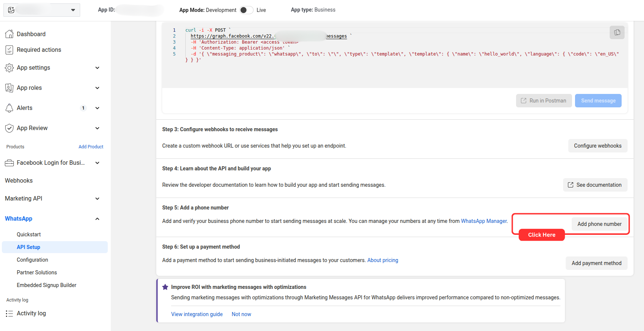Click Configure webhooks button
Viewport: 644px width, 331px height.
tap(598, 146)
